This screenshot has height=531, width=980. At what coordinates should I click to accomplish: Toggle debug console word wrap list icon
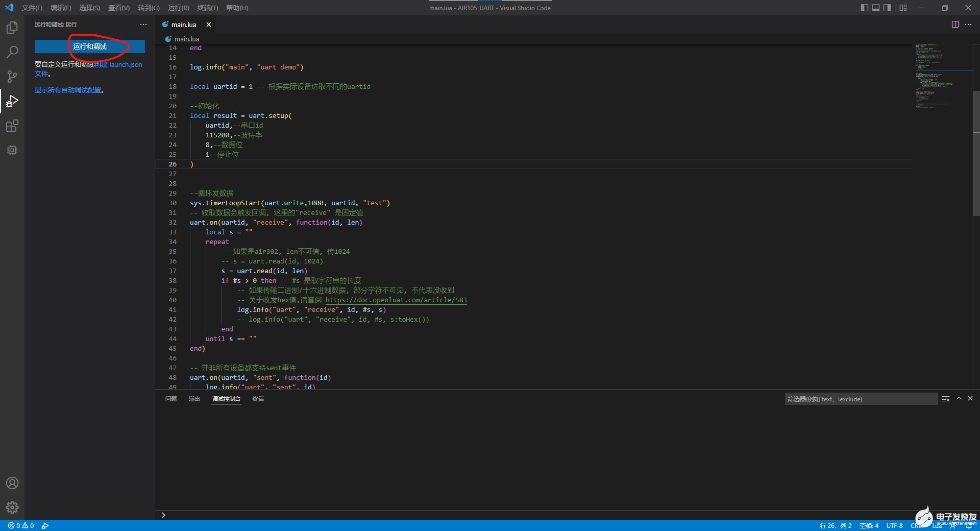pyautogui.click(x=946, y=399)
